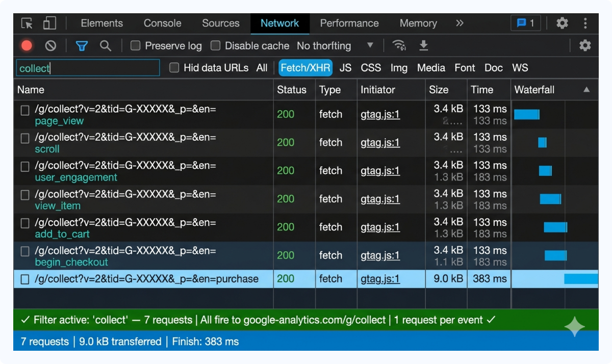
Task: Click the purchase row waterfall bar
Action: pos(581,279)
